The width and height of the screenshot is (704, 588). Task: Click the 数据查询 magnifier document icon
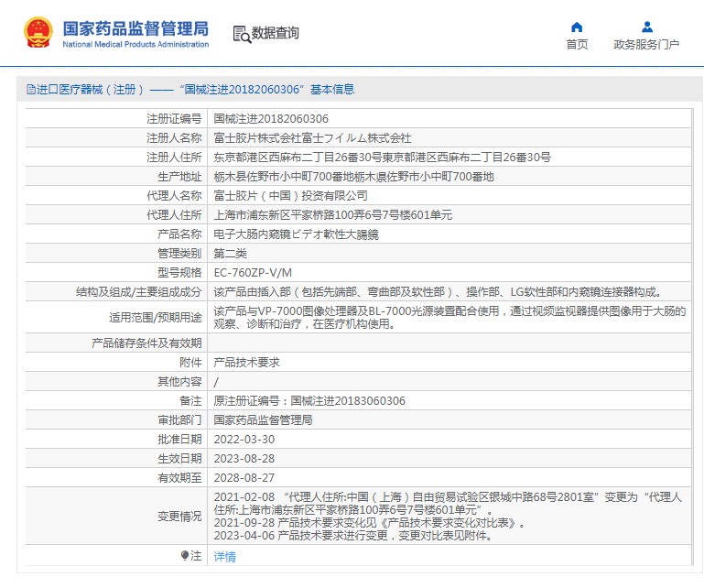click(242, 34)
